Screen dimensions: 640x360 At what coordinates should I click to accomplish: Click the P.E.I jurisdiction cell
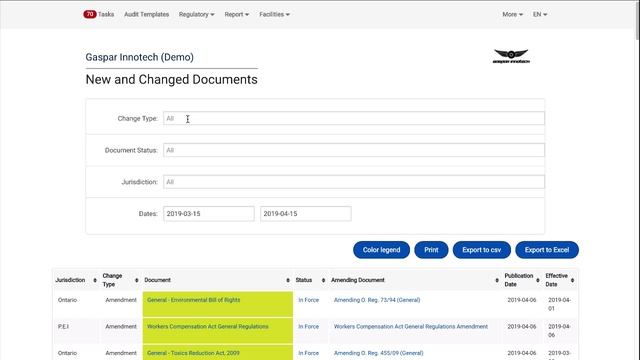63,327
